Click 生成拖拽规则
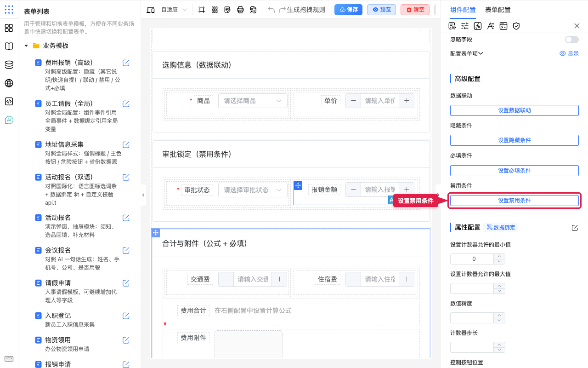 (x=306, y=10)
